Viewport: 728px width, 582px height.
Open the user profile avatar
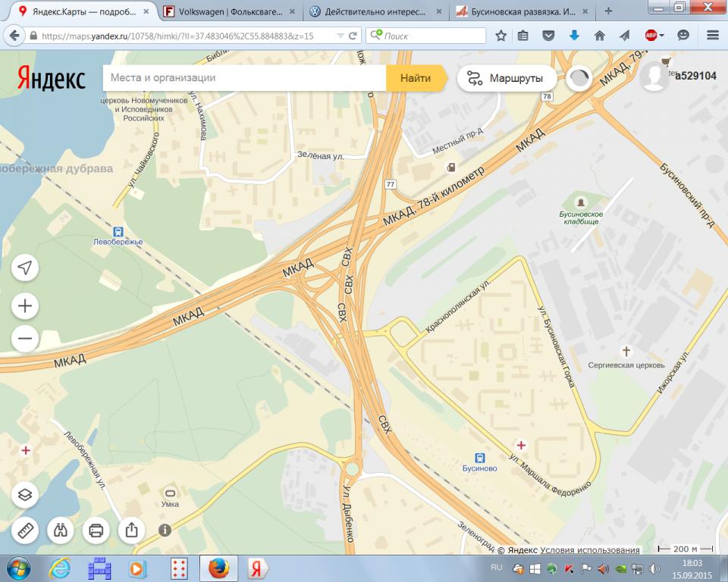[x=654, y=77]
